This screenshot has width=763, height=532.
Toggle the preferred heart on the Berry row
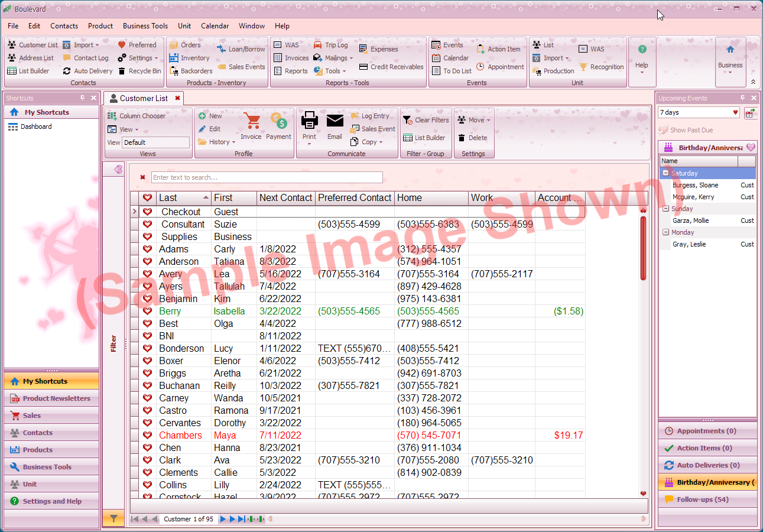click(147, 311)
